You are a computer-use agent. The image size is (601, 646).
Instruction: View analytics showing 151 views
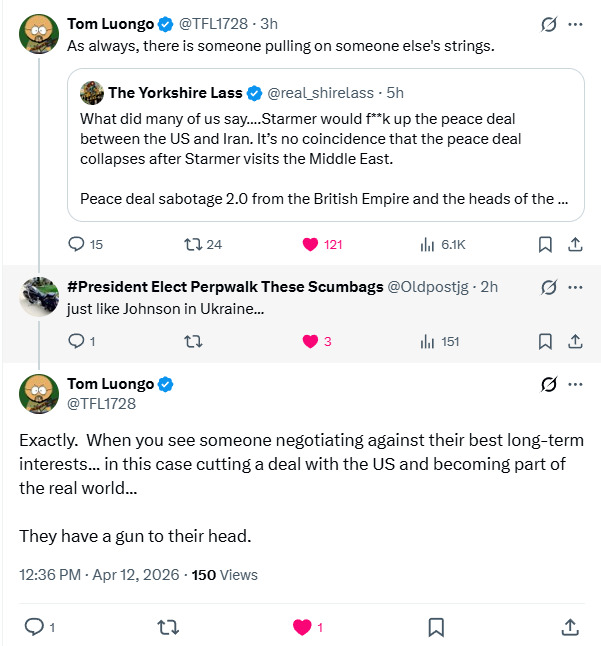click(x=428, y=341)
